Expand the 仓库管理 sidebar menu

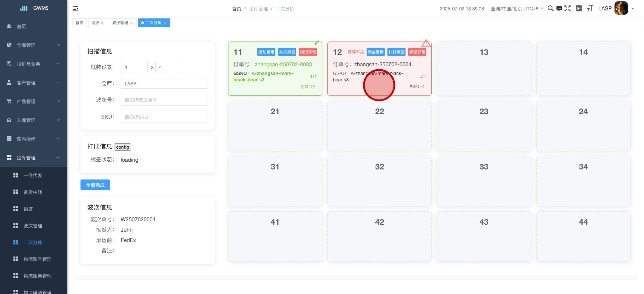coord(34,45)
